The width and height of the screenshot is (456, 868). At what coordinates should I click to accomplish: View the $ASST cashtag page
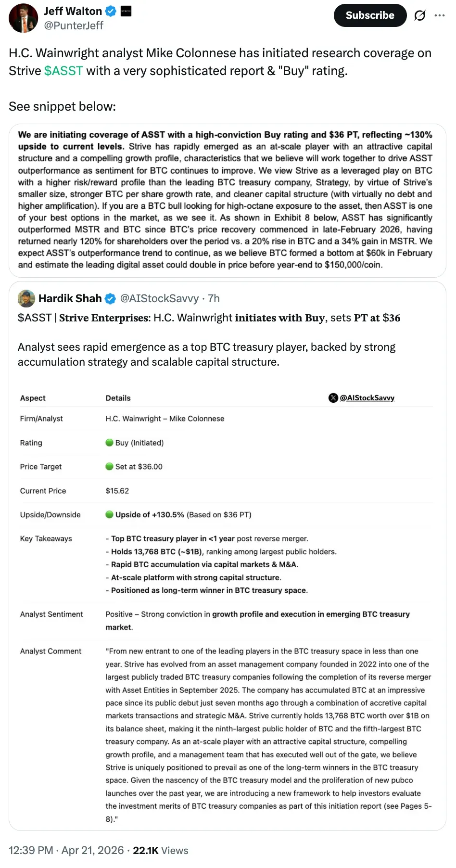click(x=63, y=71)
